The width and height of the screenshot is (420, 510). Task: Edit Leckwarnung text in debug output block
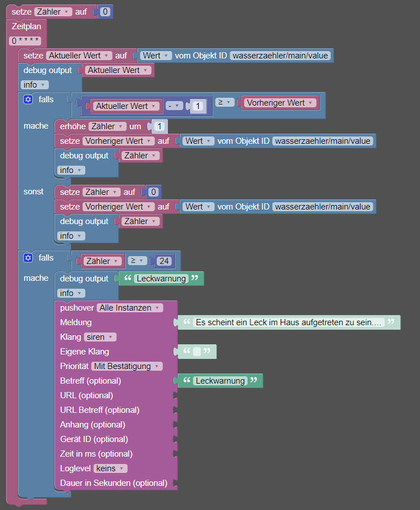click(x=161, y=279)
